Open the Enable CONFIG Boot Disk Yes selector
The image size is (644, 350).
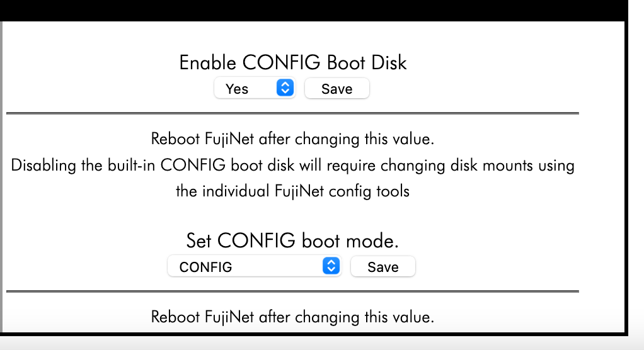pyautogui.click(x=255, y=88)
